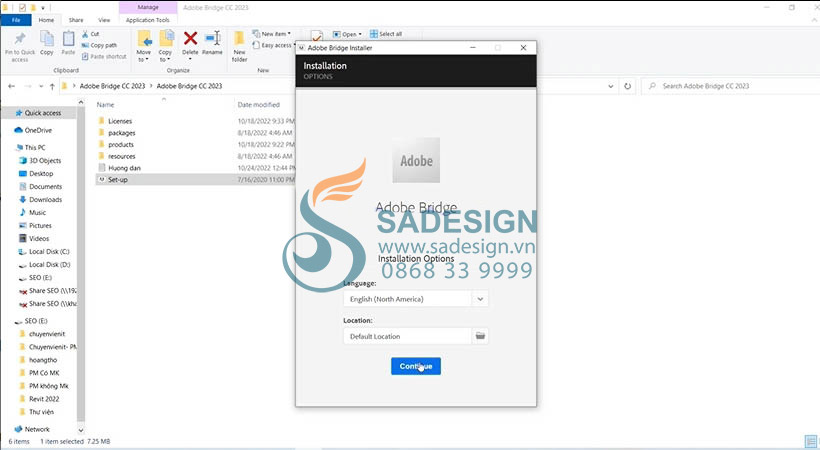Click the Refresh button in address bar

[628, 86]
